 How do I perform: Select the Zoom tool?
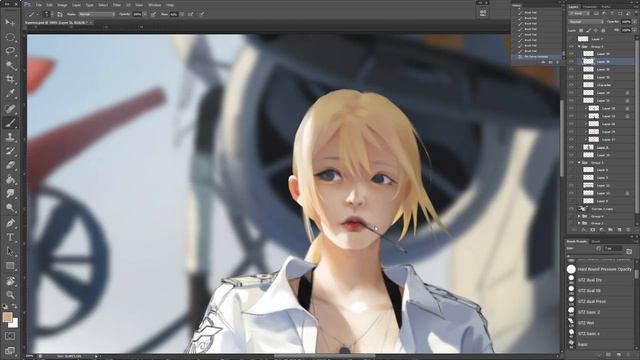coord(10,294)
